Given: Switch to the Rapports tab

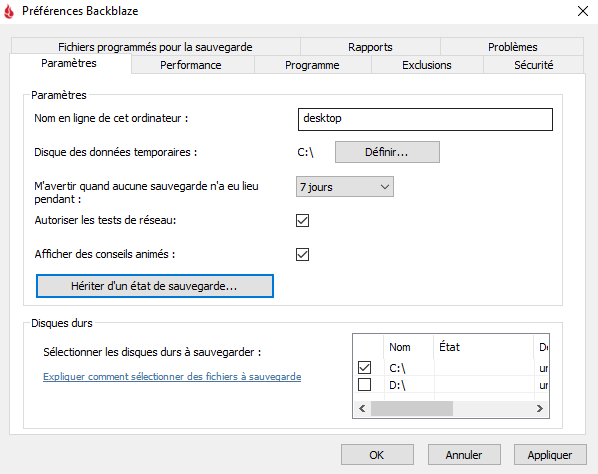Looking at the screenshot, I should tap(370, 47).
